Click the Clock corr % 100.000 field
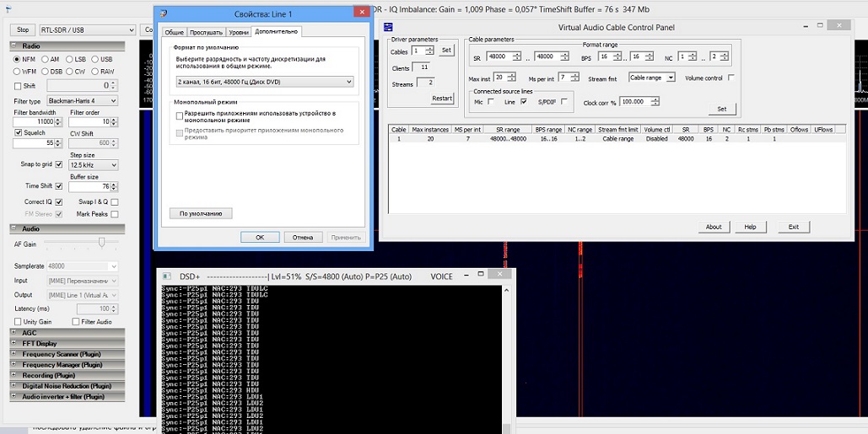This screenshot has width=868, height=434. pyautogui.click(x=639, y=102)
